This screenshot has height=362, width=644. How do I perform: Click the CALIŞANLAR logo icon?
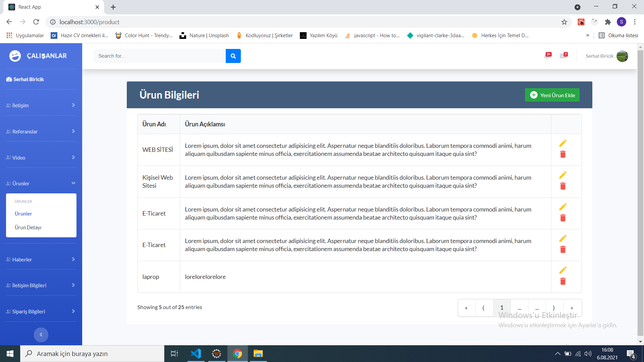pyautogui.click(x=15, y=56)
